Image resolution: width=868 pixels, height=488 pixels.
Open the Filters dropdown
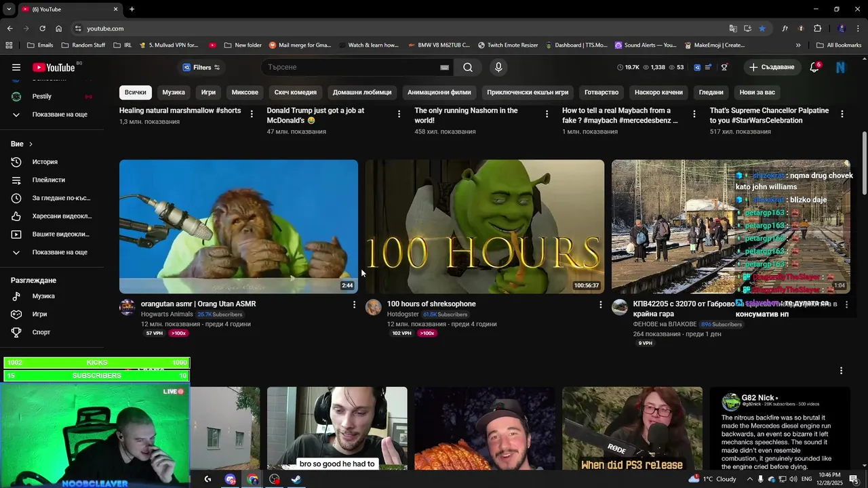point(201,67)
